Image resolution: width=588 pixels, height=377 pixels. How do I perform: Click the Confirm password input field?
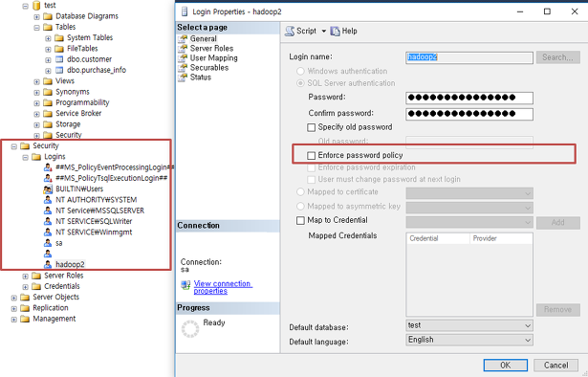pyautogui.click(x=469, y=114)
